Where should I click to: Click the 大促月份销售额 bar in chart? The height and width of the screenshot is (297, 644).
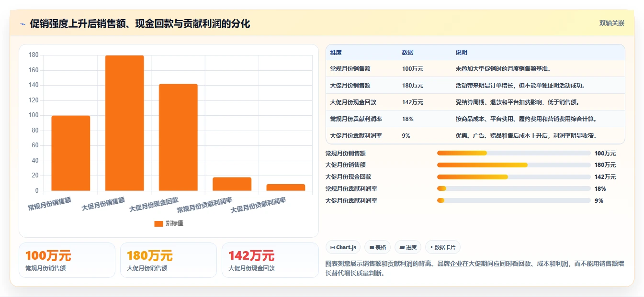coord(124,123)
